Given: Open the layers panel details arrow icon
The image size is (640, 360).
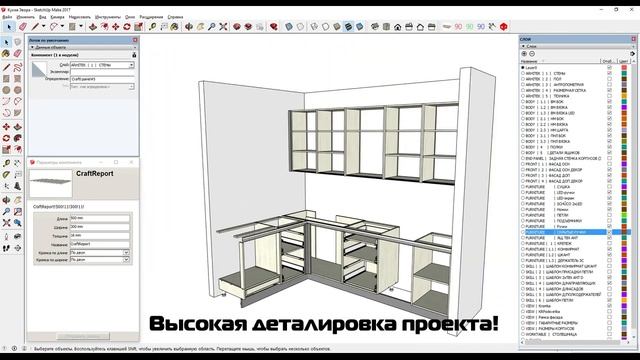Looking at the screenshot, I should click(632, 54).
